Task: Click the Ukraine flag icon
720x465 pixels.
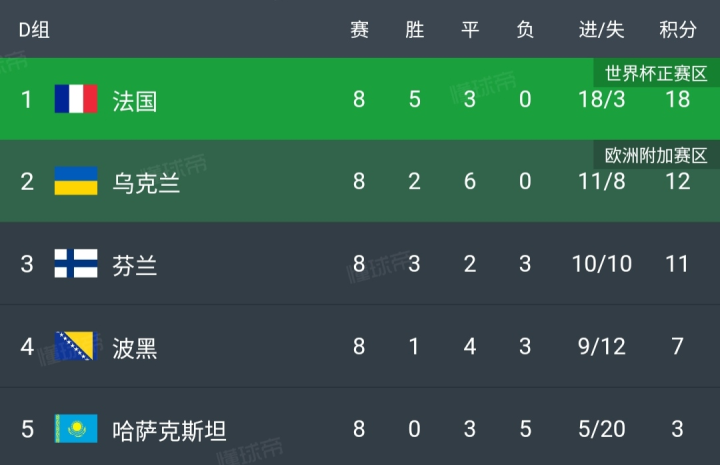Action: coord(76,182)
